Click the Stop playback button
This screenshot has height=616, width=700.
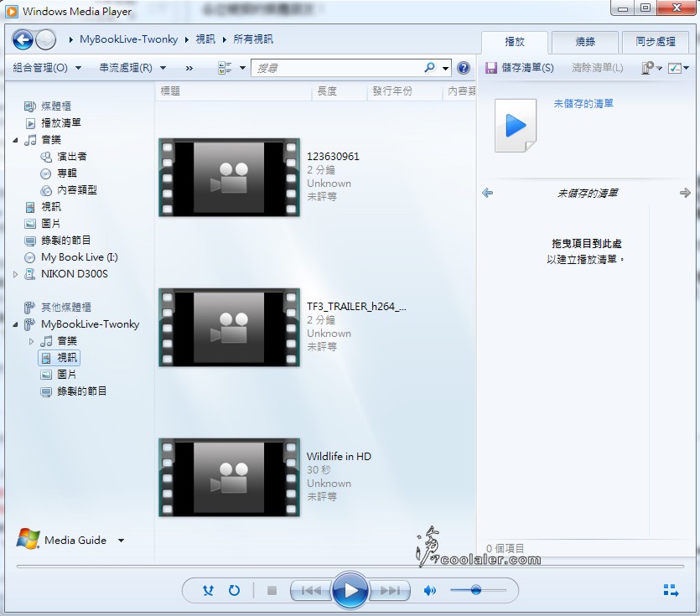click(x=272, y=591)
